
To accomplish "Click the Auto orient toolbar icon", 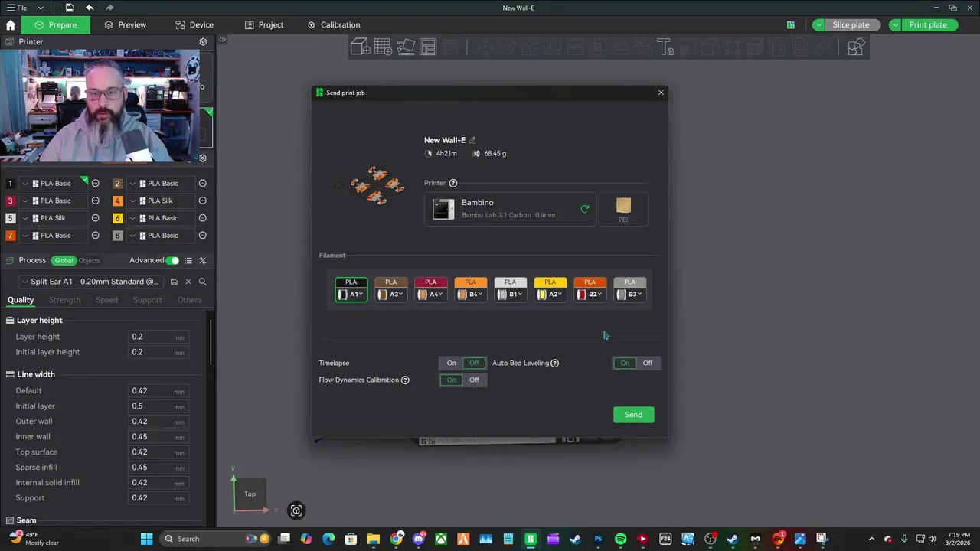I will click(x=406, y=47).
